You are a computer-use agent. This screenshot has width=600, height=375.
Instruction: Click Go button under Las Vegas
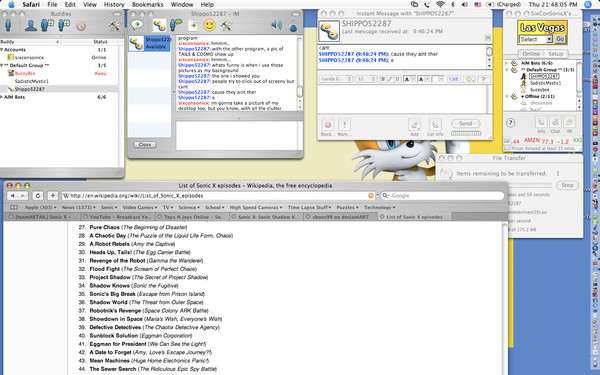tap(560, 39)
